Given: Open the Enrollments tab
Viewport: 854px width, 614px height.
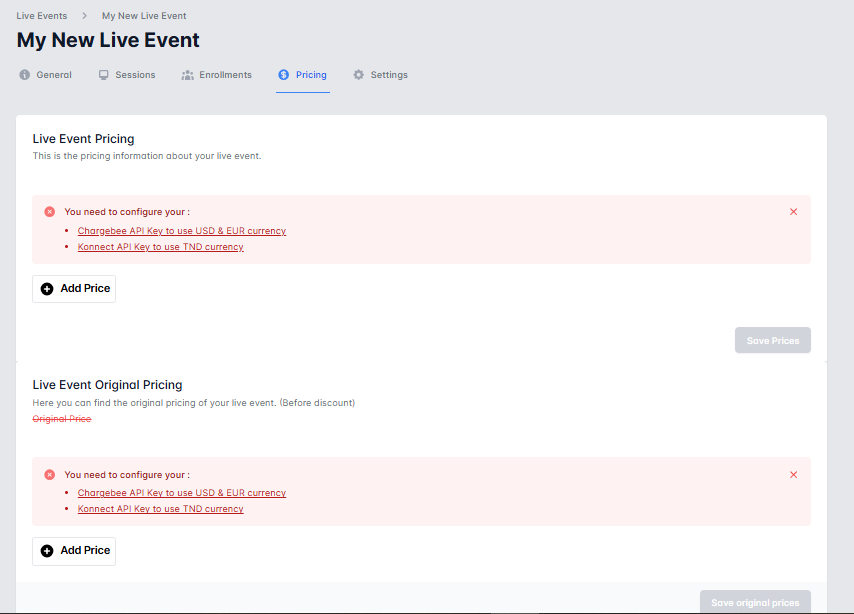Looking at the screenshot, I should [x=225, y=75].
